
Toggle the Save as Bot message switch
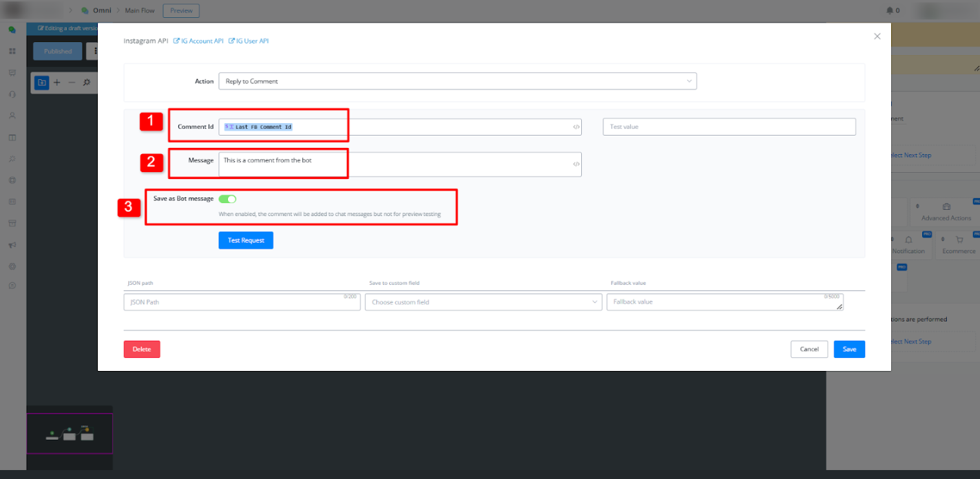pyautogui.click(x=227, y=199)
